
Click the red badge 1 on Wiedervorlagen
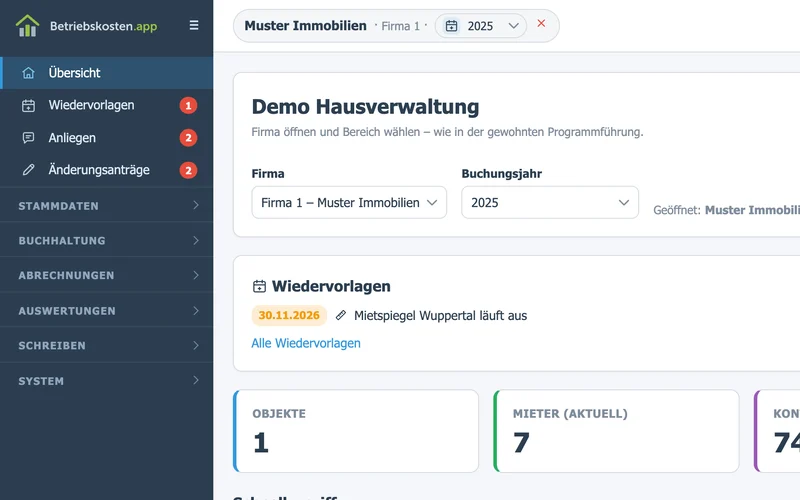[x=188, y=106]
